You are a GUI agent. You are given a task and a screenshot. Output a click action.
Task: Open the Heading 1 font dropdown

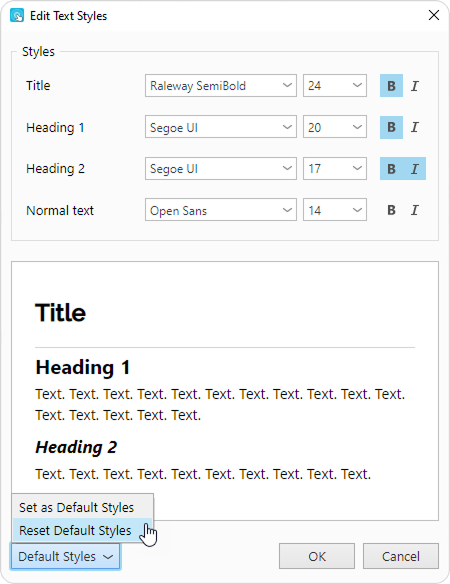221,127
